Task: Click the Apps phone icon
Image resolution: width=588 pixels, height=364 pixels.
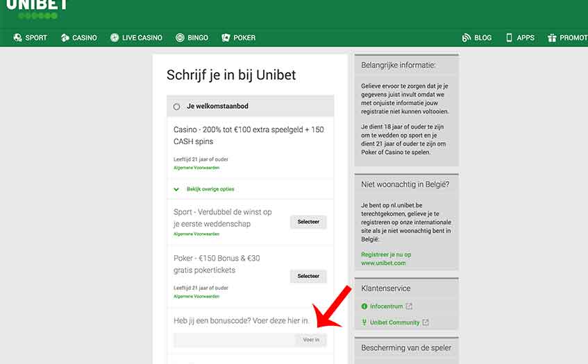Action: (509, 37)
